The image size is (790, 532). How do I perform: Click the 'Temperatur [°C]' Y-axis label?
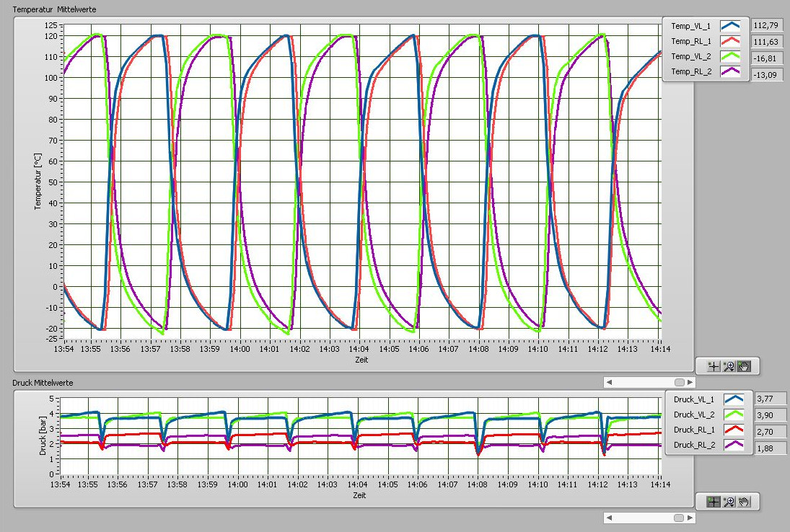[x=38, y=182]
